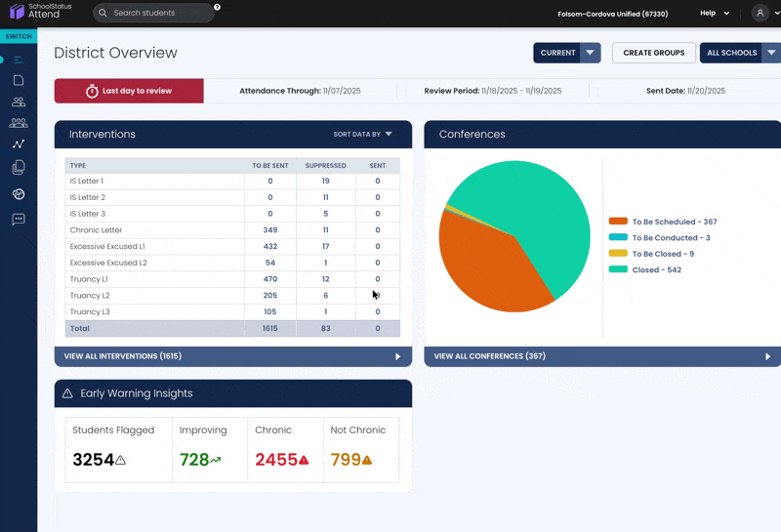Screen dimensions: 781x532
Task: Open the ALL SCHOOLS dropdown
Action: coord(739,53)
